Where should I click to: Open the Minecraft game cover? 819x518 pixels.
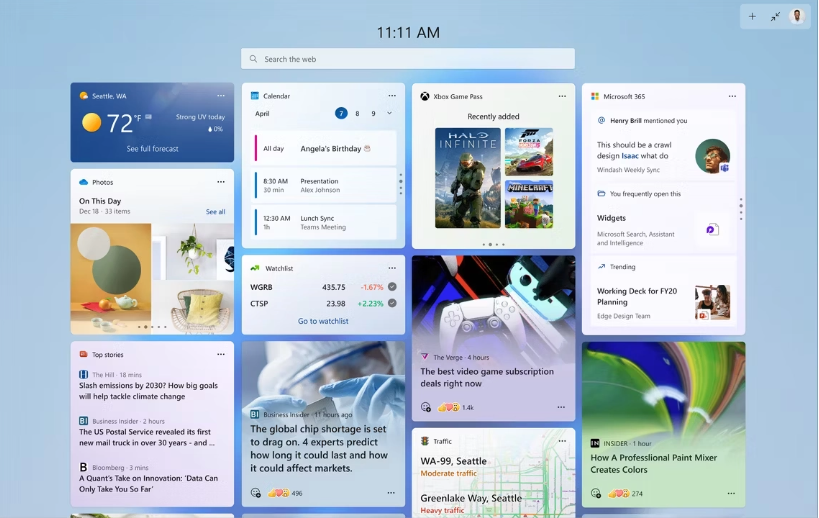pyautogui.click(x=529, y=204)
